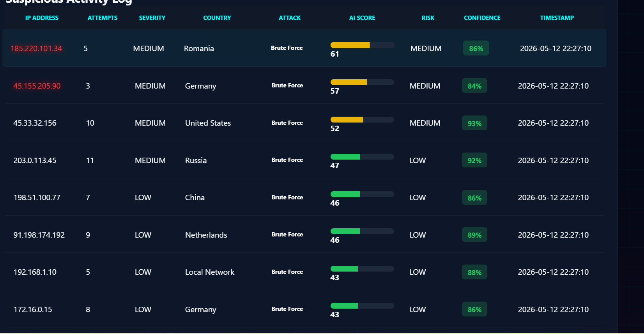Click MEDIUM severity in the Russia row
Viewport: 644px width, 334px height.
150,160
